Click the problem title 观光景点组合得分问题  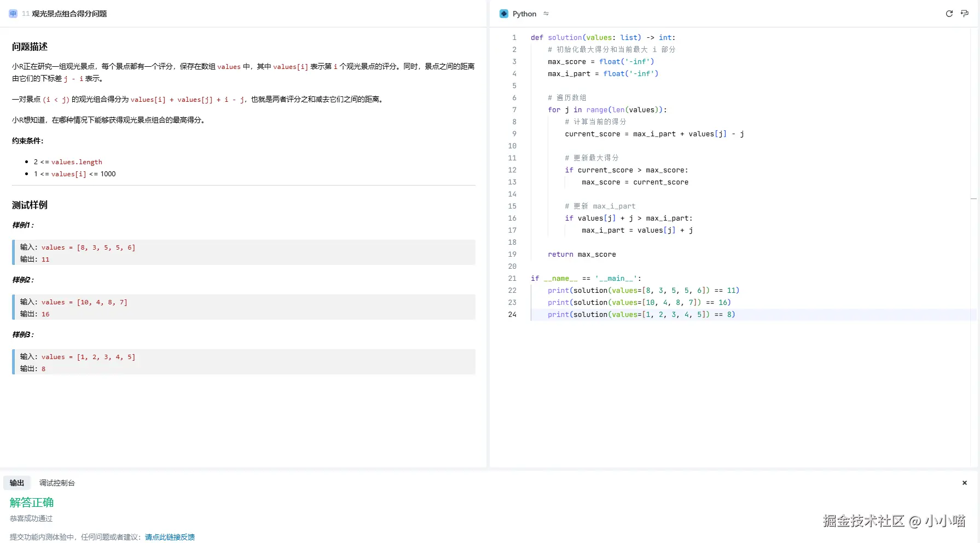(69, 14)
